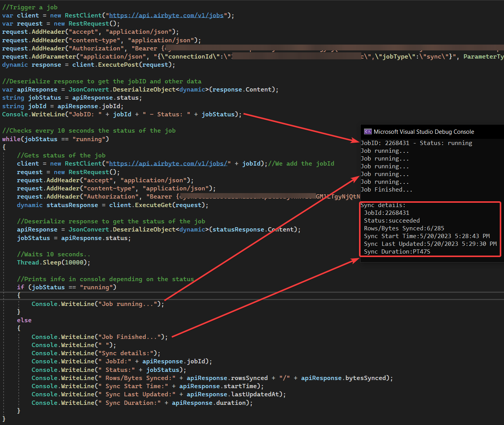The width and height of the screenshot is (504, 425).
Task: Open the https://api.airbyte.com/v1/jobs/ status link
Action: tap(169, 163)
